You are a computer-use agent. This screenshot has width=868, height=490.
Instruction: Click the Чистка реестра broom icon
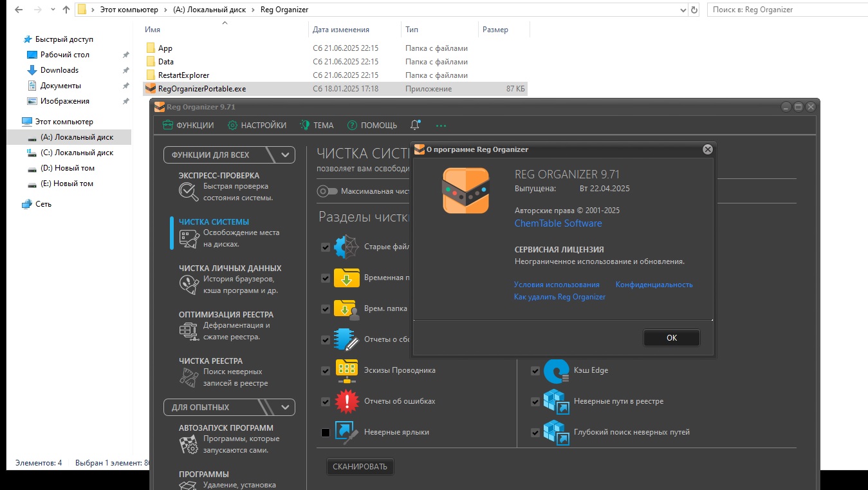tap(189, 377)
